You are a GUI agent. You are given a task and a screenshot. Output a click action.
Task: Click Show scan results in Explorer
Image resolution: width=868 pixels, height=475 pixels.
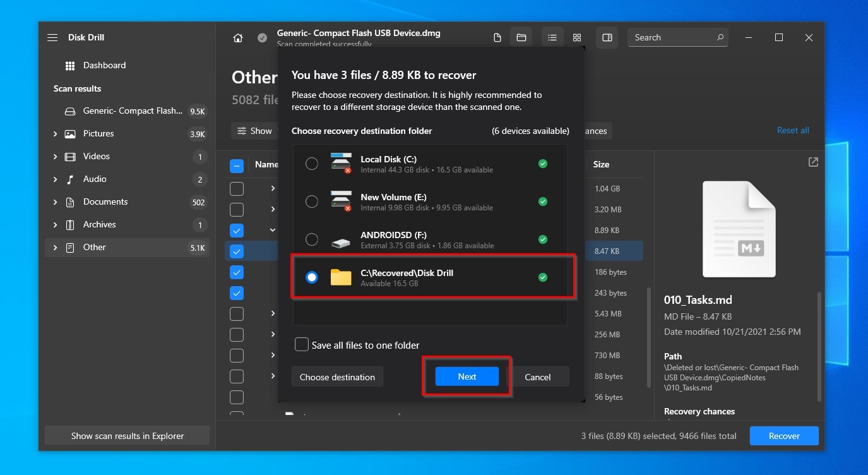(128, 436)
